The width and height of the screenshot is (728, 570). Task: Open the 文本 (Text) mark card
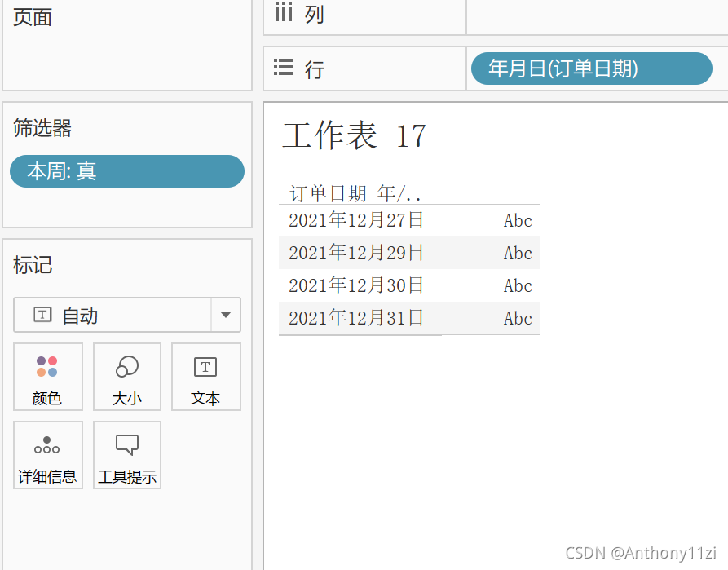point(205,377)
